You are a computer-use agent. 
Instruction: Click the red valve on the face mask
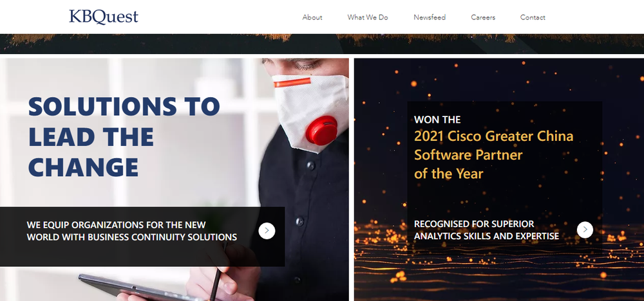tap(322, 131)
